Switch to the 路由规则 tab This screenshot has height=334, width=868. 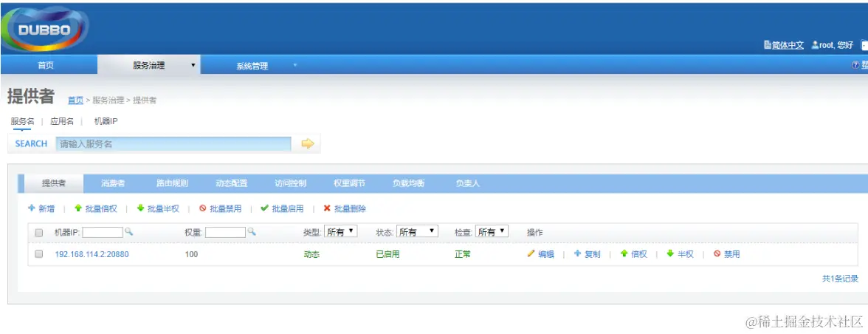pyautogui.click(x=172, y=183)
